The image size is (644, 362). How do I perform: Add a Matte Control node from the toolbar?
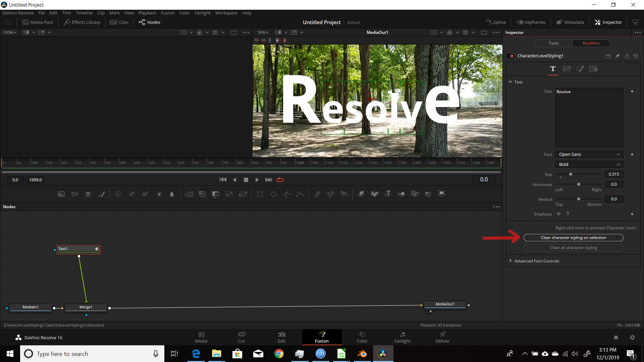coord(216,194)
